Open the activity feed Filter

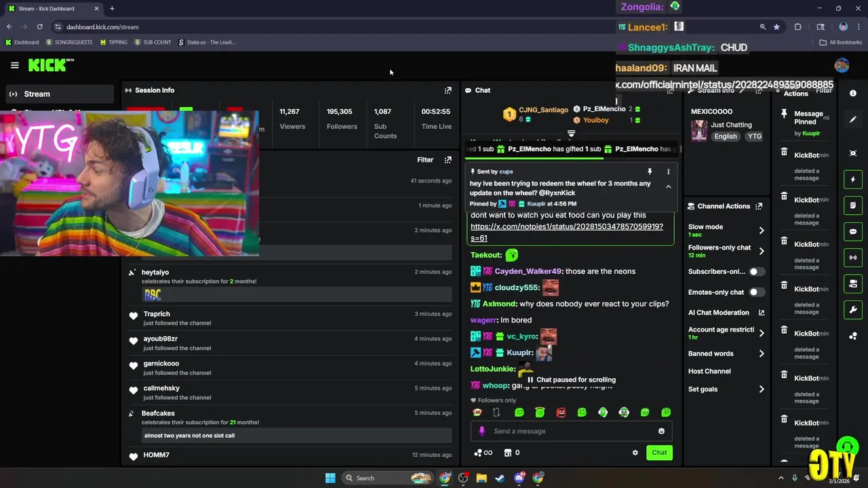point(425,160)
